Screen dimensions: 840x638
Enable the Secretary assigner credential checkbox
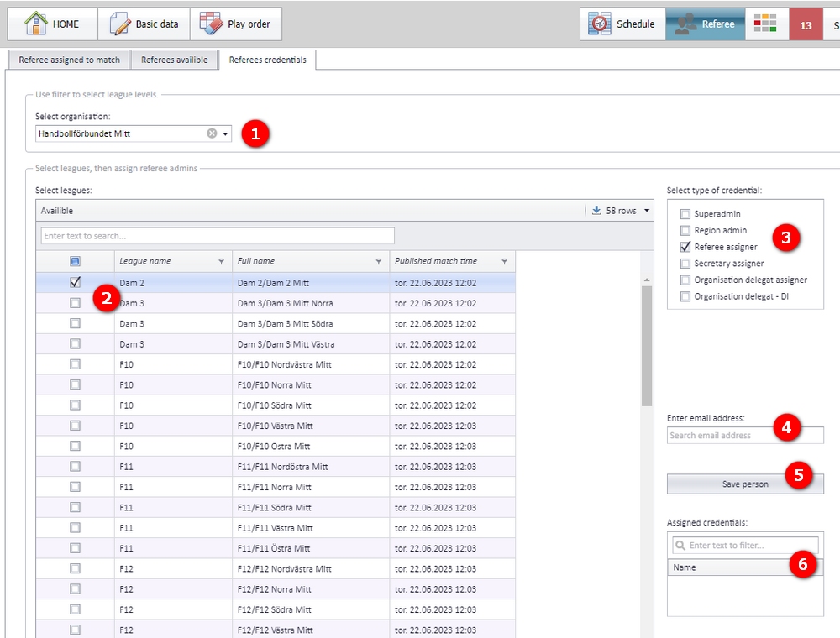click(x=685, y=264)
